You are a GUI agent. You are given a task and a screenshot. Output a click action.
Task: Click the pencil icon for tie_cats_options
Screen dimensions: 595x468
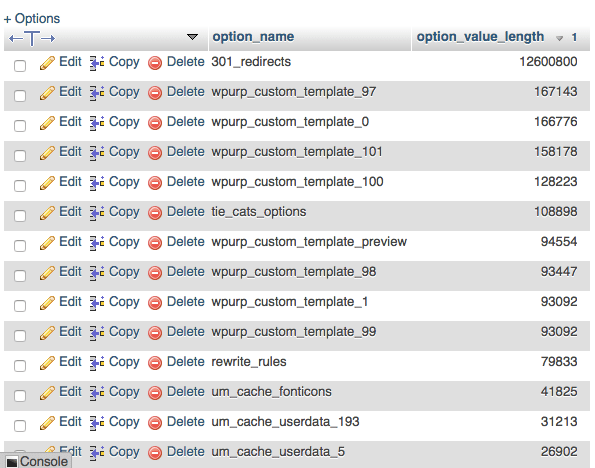pos(47,213)
